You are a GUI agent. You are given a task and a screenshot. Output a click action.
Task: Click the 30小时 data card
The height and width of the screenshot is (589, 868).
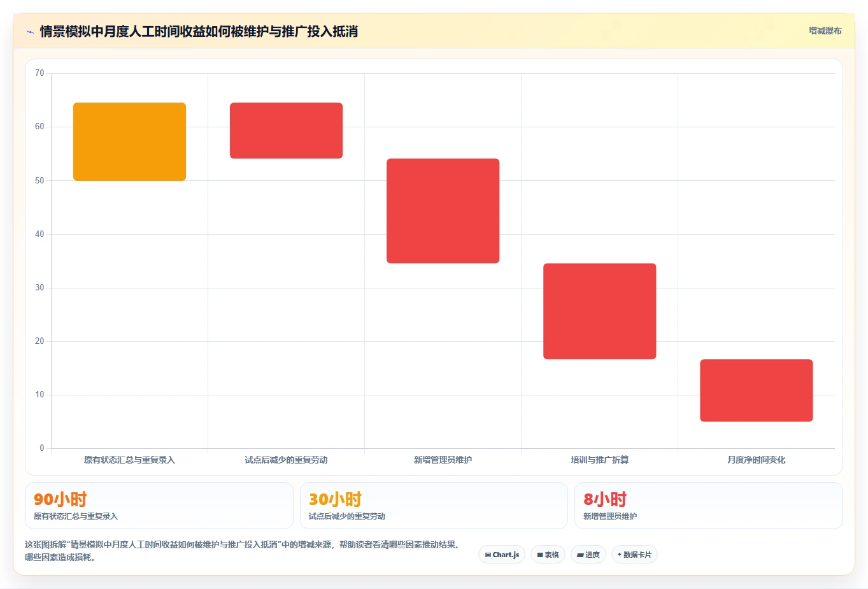pos(434,506)
